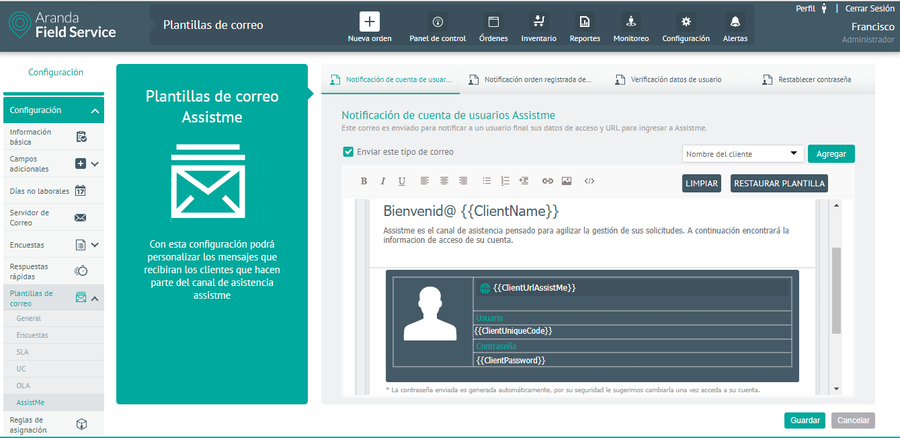Image resolution: width=900 pixels, height=438 pixels.
Task: Apply italic formatting in editor
Action: pyautogui.click(x=382, y=181)
